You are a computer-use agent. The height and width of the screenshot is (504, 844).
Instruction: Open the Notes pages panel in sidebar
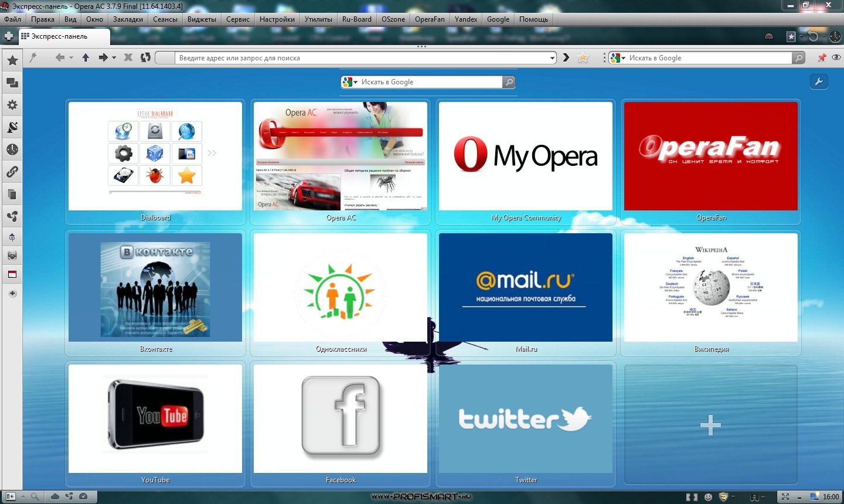(12, 194)
